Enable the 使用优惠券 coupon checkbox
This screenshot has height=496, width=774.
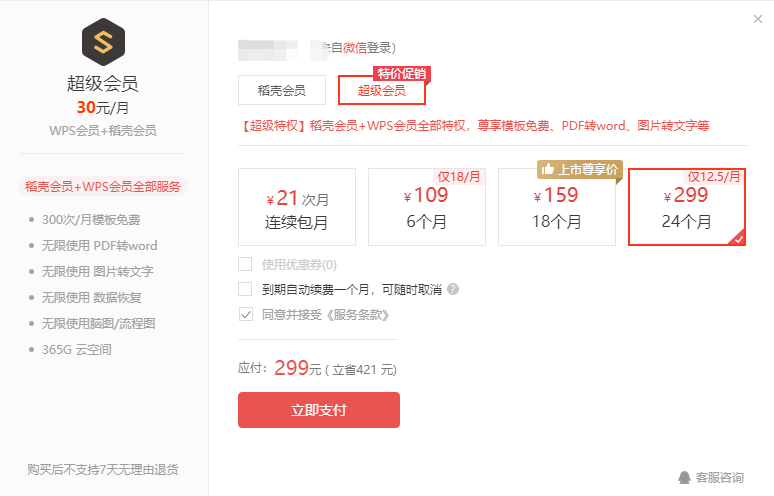(245, 265)
